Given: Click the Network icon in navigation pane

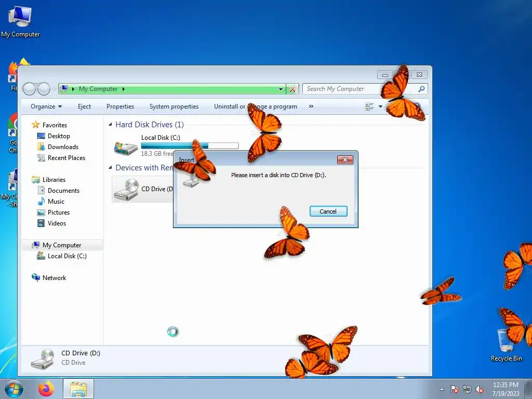Looking at the screenshot, I should click(x=36, y=277).
